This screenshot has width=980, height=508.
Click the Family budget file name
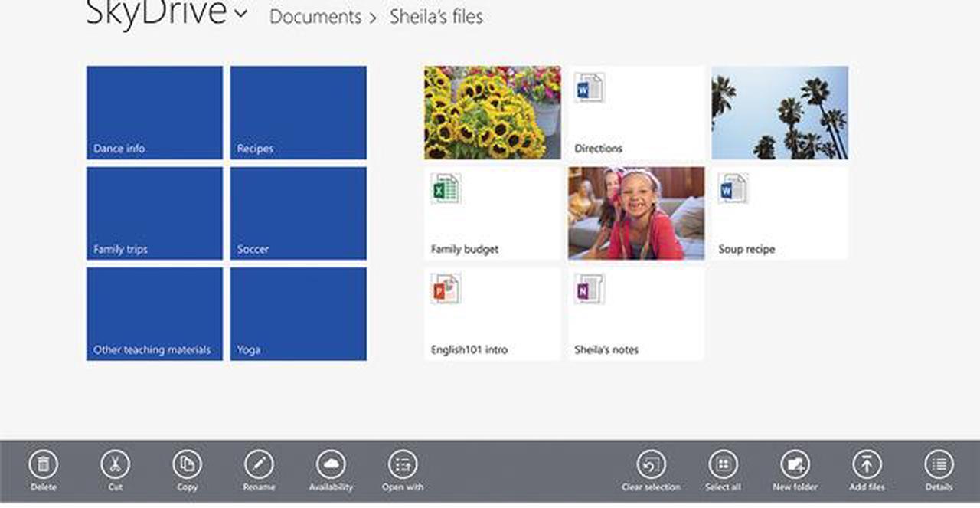click(x=465, y=249)
